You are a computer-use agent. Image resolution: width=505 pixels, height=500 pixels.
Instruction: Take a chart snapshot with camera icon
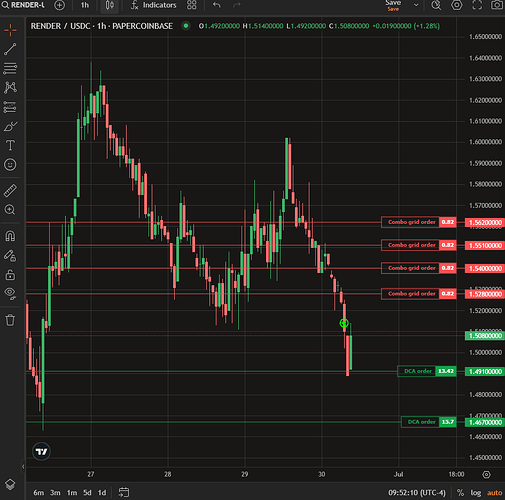(x=497, y=5)
